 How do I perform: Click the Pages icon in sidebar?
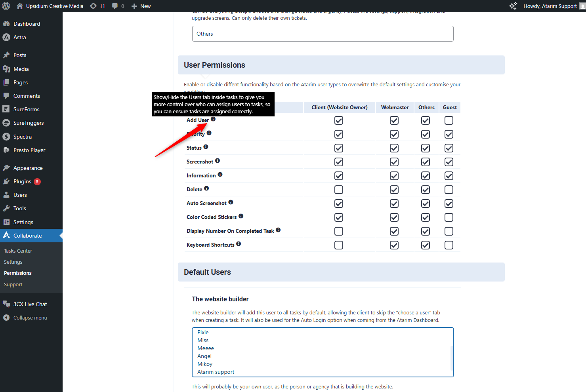coord(6,82)
